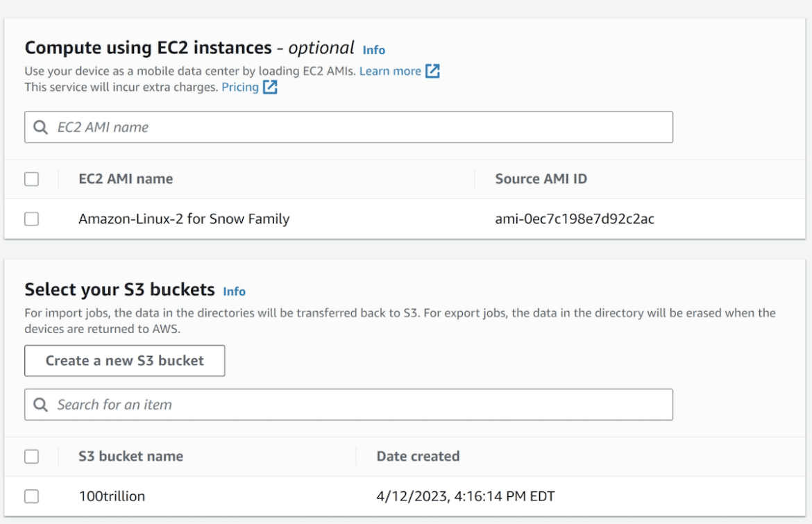Click the magnifier icon in S3 bucket search
812x524 pixels.
click(40, 405)
